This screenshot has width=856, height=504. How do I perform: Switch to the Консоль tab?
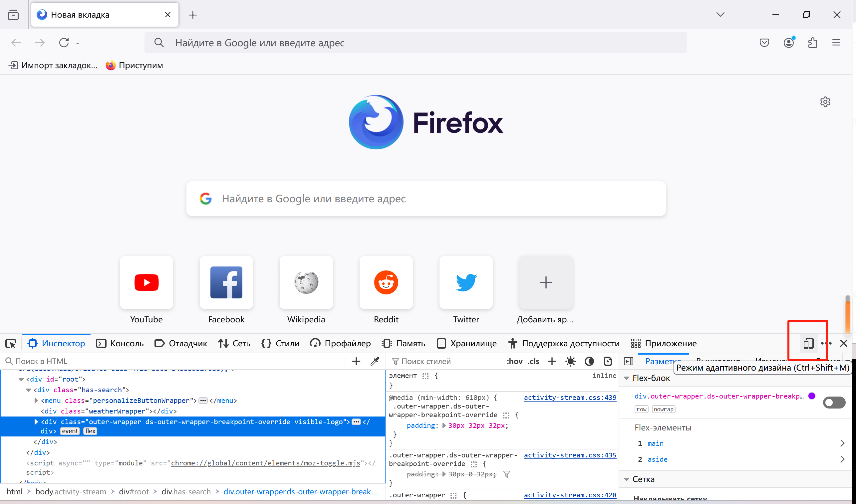[120, 343]
